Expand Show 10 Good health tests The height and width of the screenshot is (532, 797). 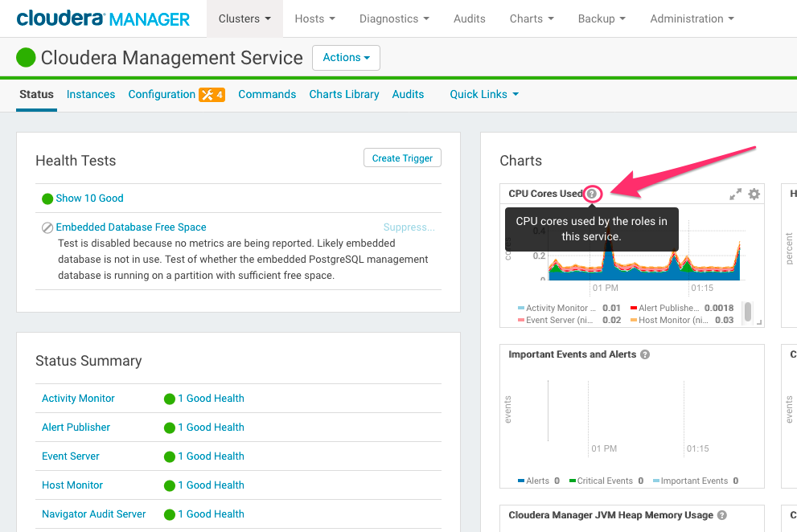coord(89,198)
